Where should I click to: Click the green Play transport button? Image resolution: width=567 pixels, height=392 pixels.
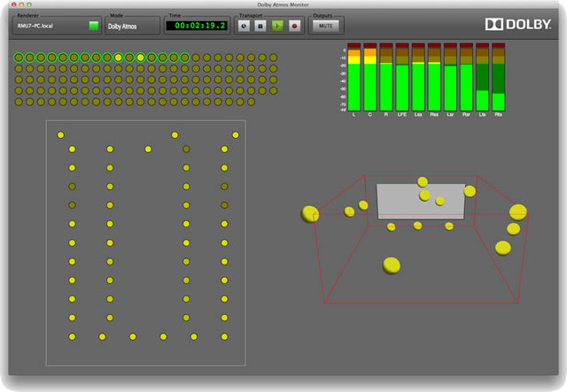[x=277, y=26]
